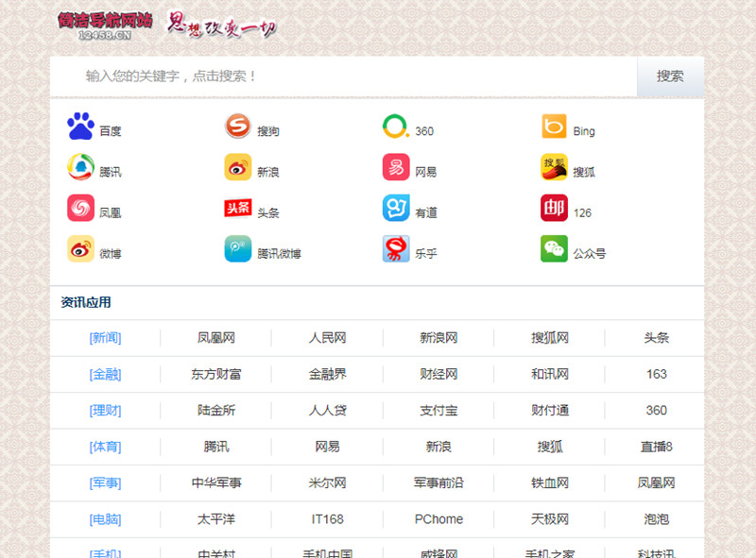Open the Toutiao (头条) icon
This screenshot has height=558, width=756.
click(238, 208)
